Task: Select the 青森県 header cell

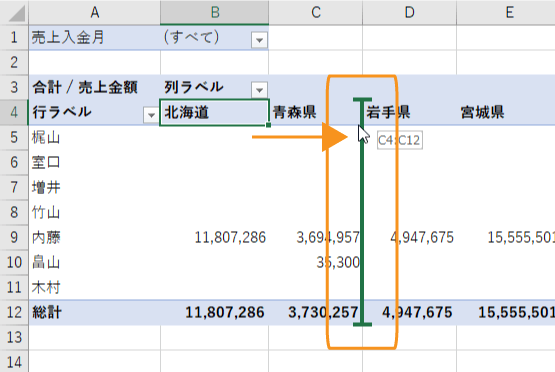Action: pos(315,113)
